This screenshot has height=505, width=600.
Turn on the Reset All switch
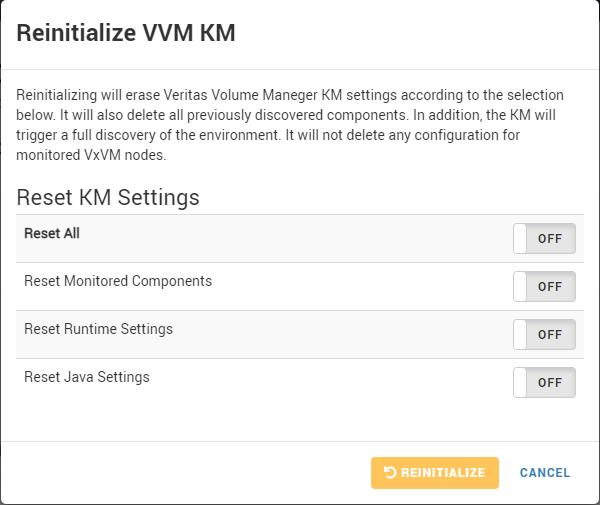[544, 239]
